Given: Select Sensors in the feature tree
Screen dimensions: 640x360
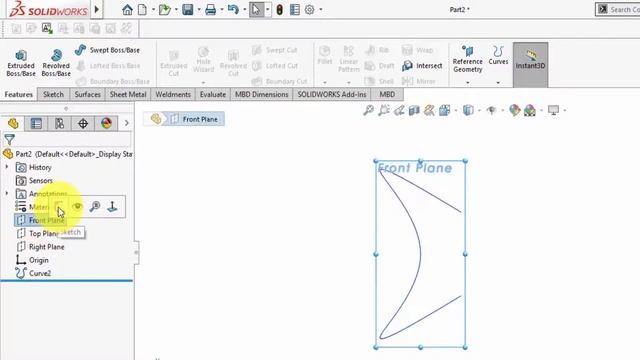Looking at the screenshot, I should click(x=34, y=180).
